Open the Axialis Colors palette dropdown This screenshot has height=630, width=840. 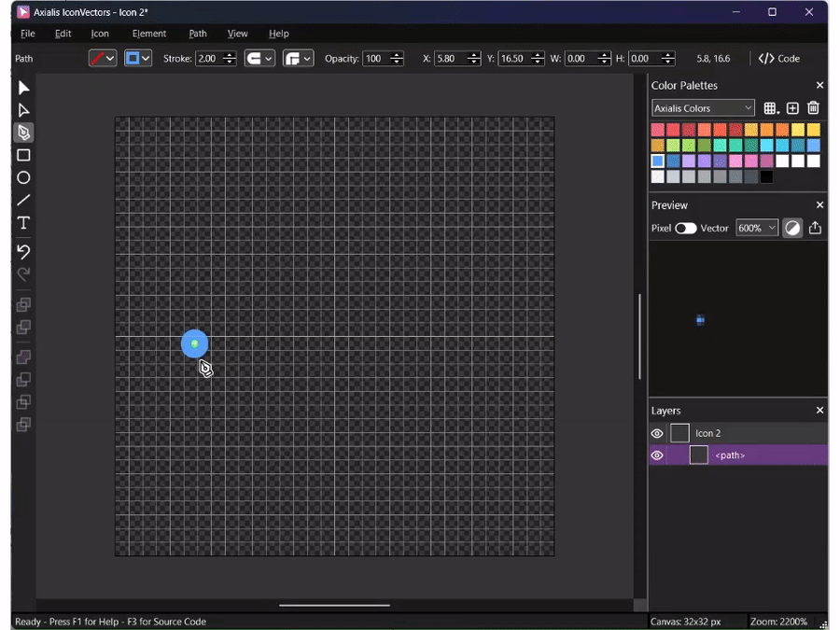702,108
